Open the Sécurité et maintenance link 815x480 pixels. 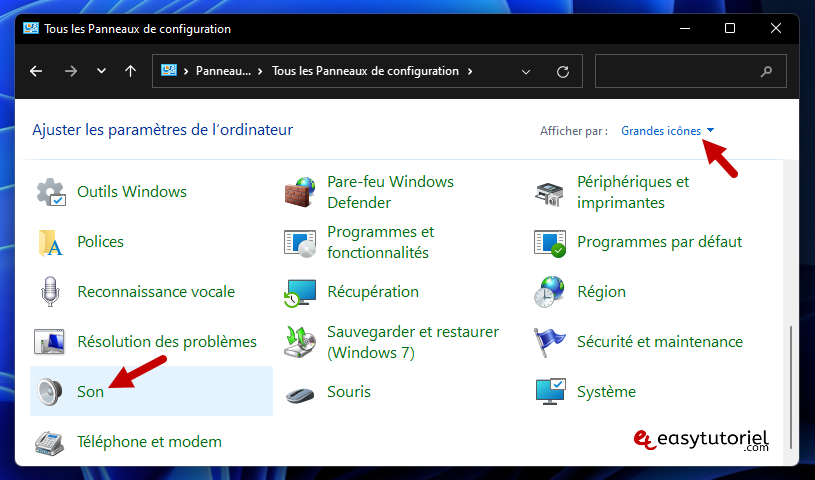(660, 342)
